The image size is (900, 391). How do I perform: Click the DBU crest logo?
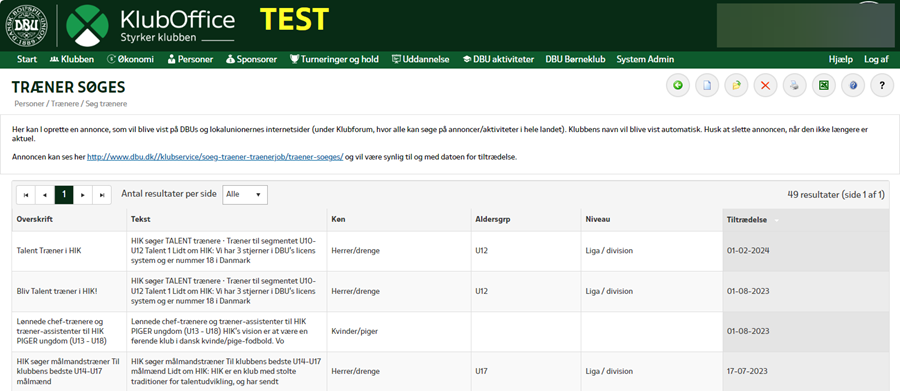coord(26,25)
